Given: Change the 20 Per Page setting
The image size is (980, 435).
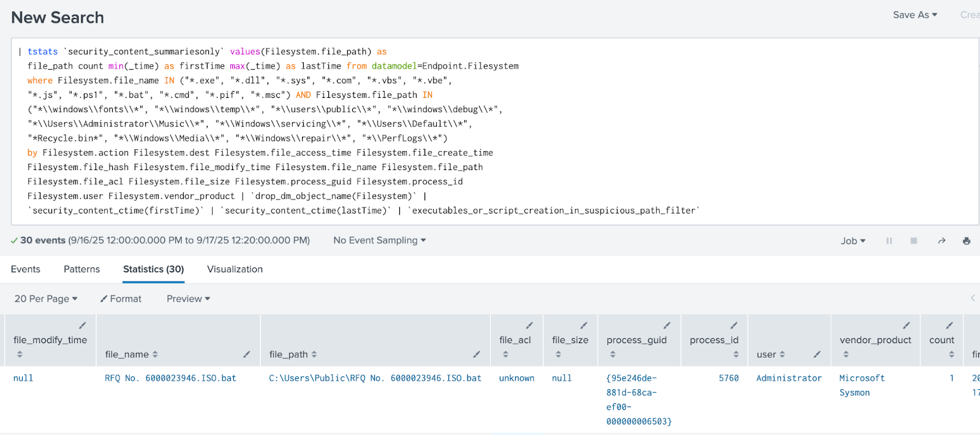Looking at the screenshot, I should coord(46,299).
